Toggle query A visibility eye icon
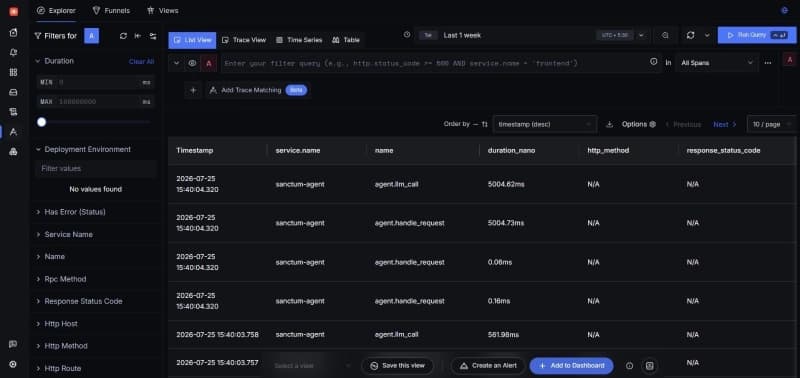800x378 pixels. 192,63
